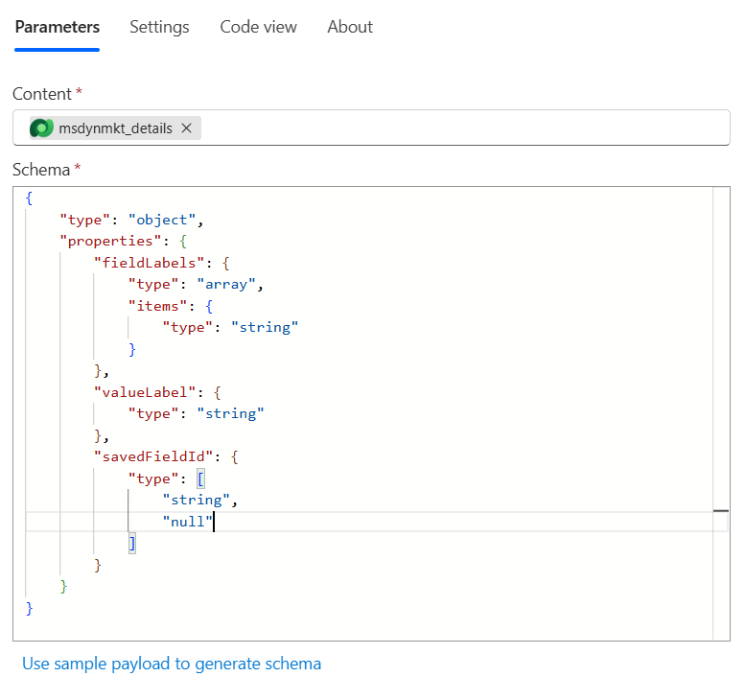745x700 pixels.
Task: Remove the msdynmkt_details token from Content
Action: pos(187,128)
